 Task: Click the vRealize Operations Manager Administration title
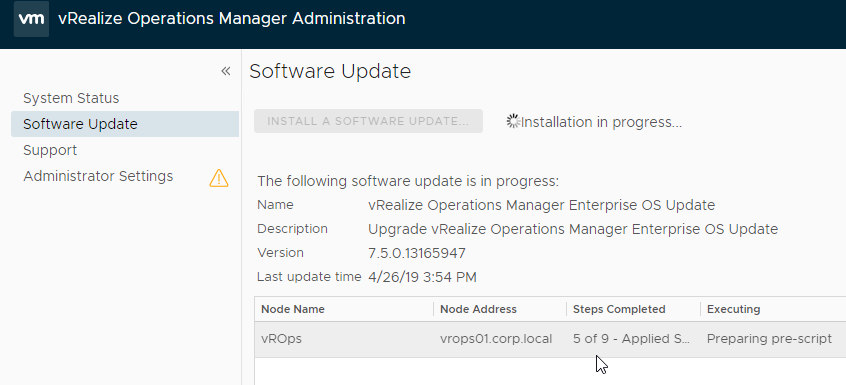pyautogui.click(x=231, y=18)
